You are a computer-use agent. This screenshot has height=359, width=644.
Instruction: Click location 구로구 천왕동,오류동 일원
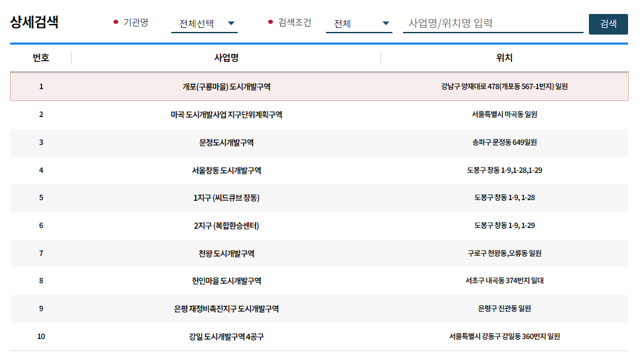[505, 253]
